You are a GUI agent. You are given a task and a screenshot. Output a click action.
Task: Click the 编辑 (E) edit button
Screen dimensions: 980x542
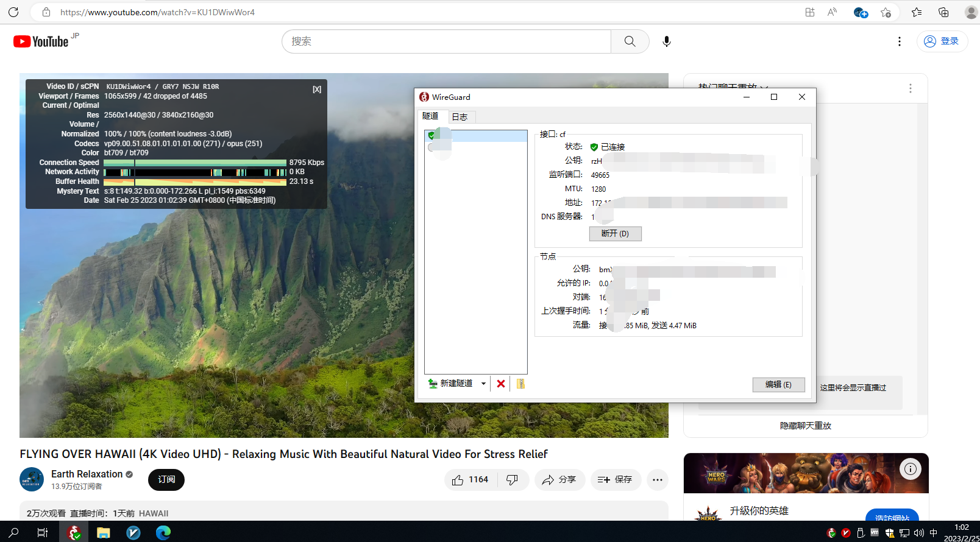(x=778, y=385)
